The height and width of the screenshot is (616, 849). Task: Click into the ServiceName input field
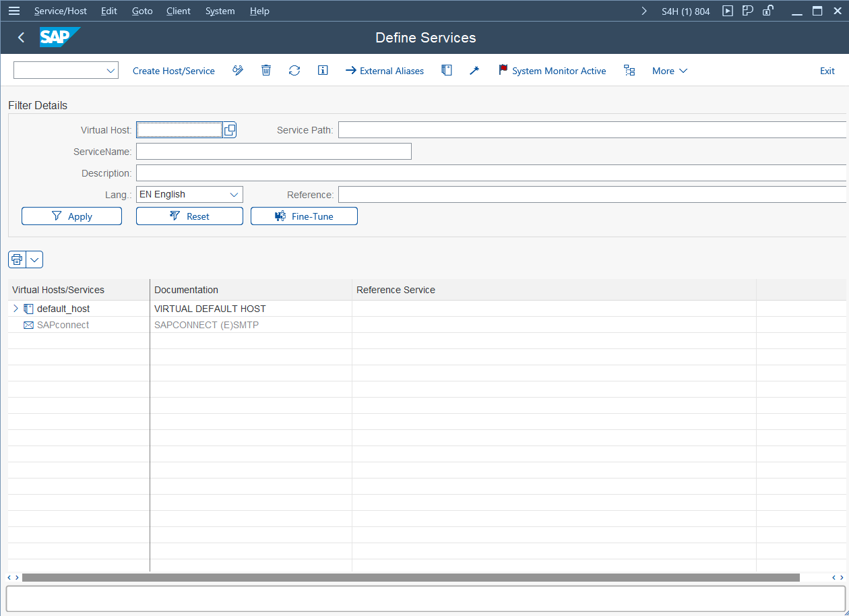(x=274, y=152)
